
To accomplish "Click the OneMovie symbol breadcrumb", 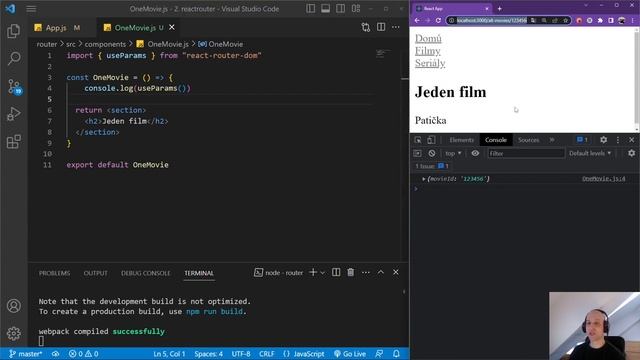I will click(221, 44).
